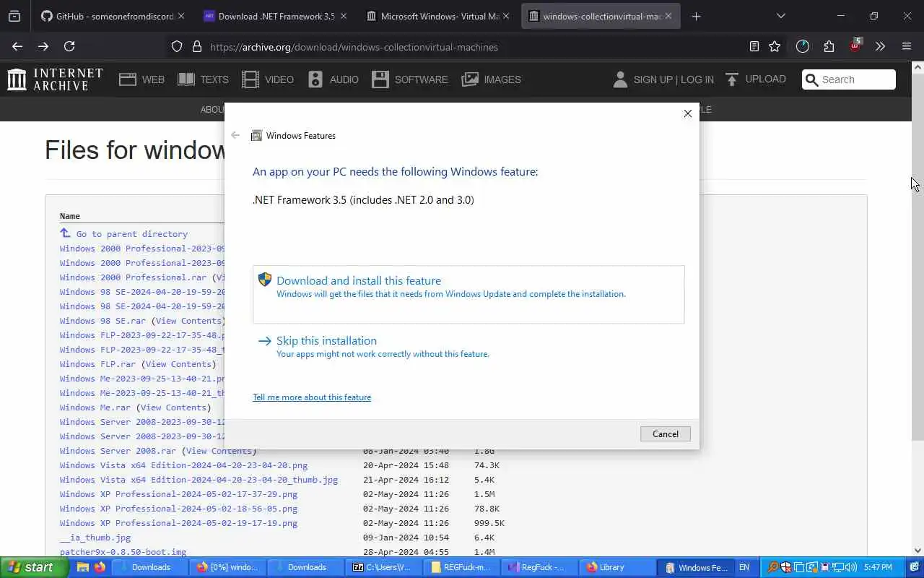Open the start button on taskbar
The width and height of the screenshot is (924, 578).
(x=34, y=567)
